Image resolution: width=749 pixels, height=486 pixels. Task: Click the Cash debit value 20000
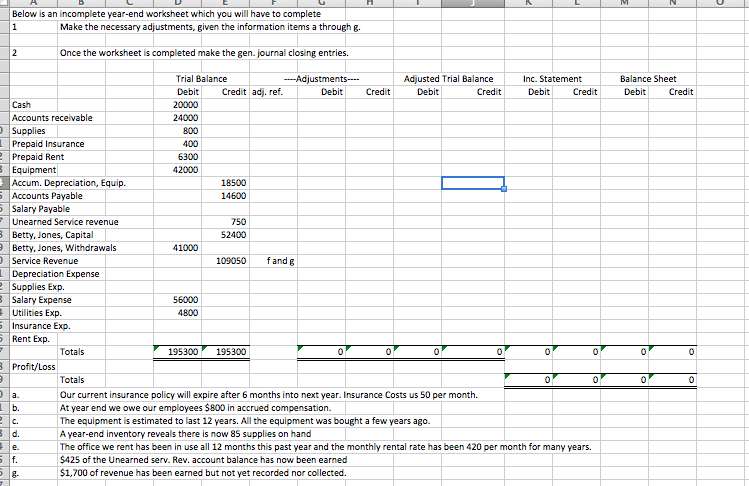[185, 105]
